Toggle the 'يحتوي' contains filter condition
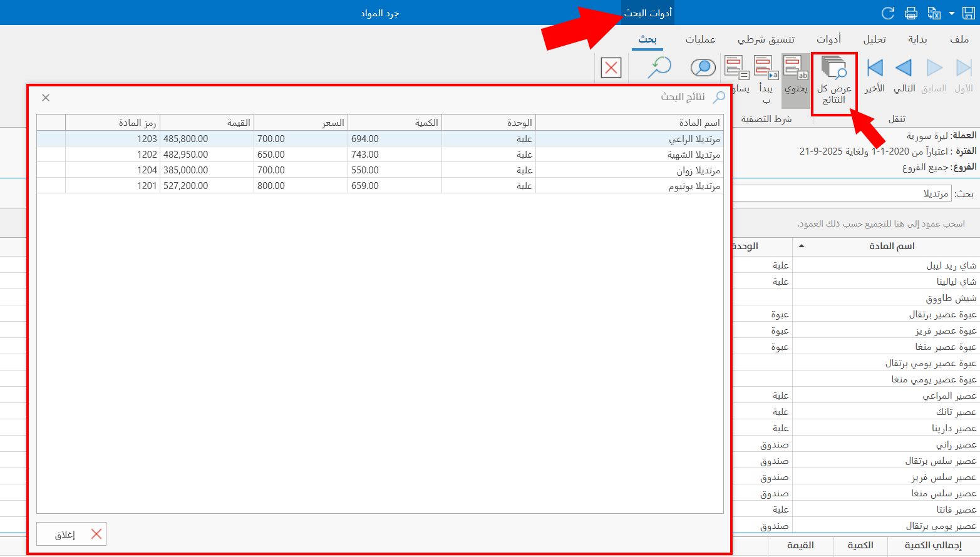 [x=796, y=68]
